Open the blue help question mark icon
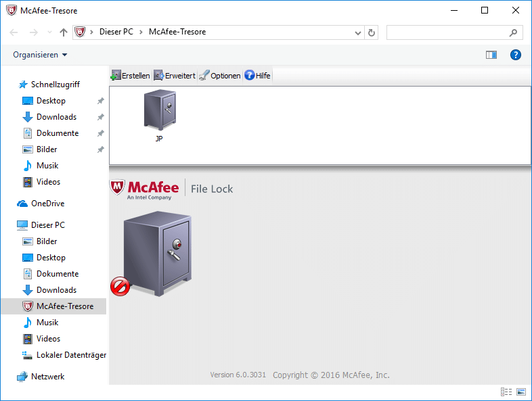532x401 pixels. (x=515, y=55)
